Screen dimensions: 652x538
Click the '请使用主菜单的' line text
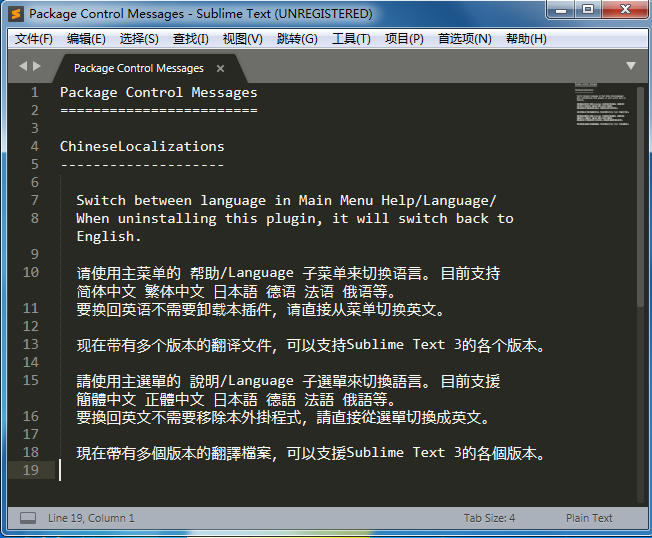[x=288, y=273]
